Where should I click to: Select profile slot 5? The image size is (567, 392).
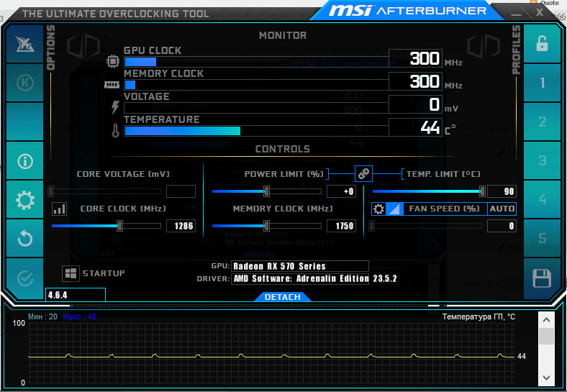[x=542, y=238]
